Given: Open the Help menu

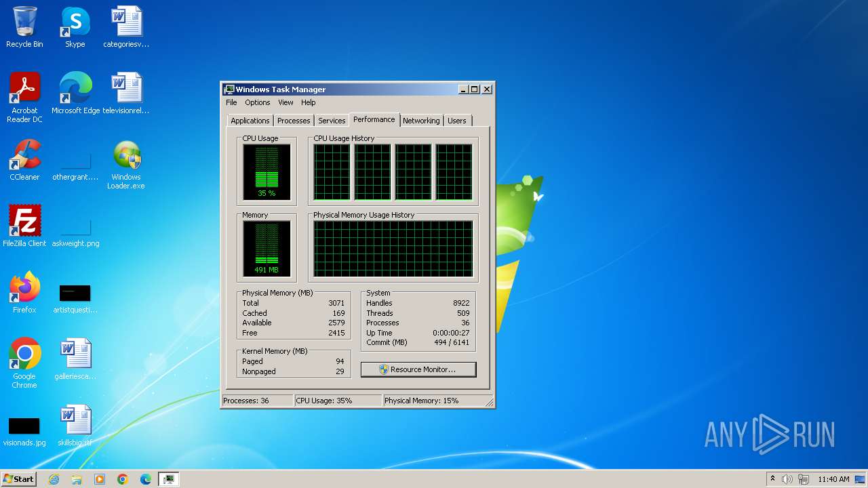Looking at the screenshot, I should (x=309, y=102).
